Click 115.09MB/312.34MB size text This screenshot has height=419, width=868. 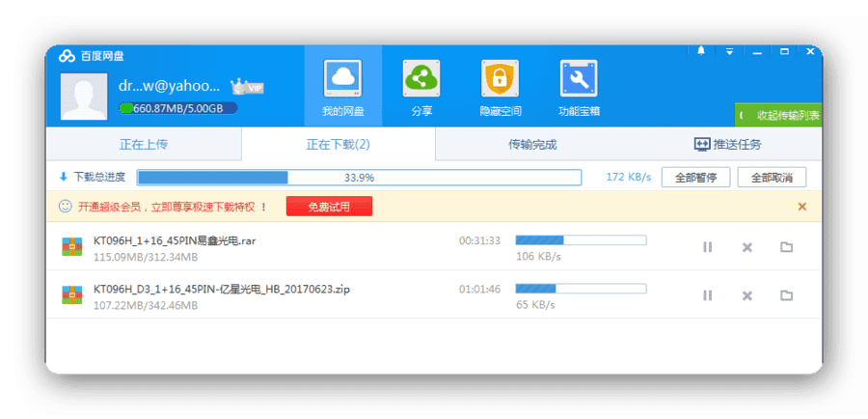pos(146,257)
